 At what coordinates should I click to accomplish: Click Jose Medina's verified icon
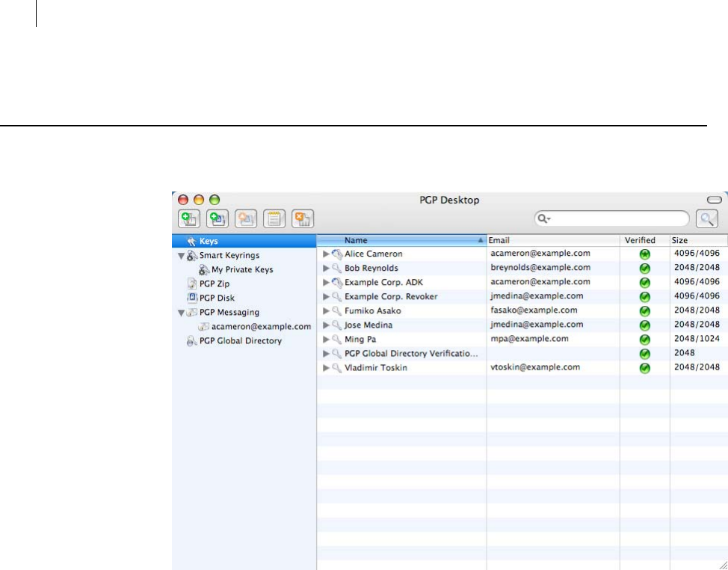[x=644, y=325]
